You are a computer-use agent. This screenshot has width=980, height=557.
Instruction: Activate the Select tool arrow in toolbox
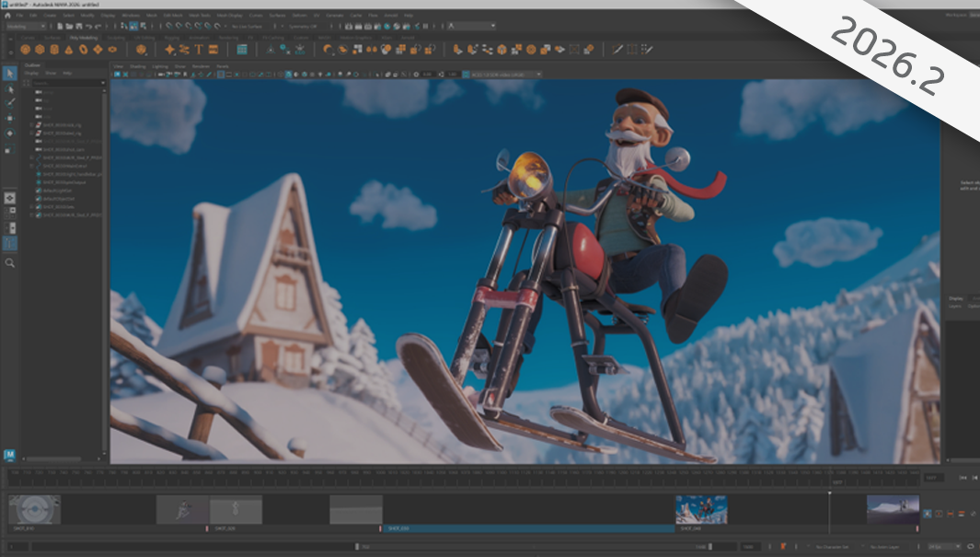9,73
